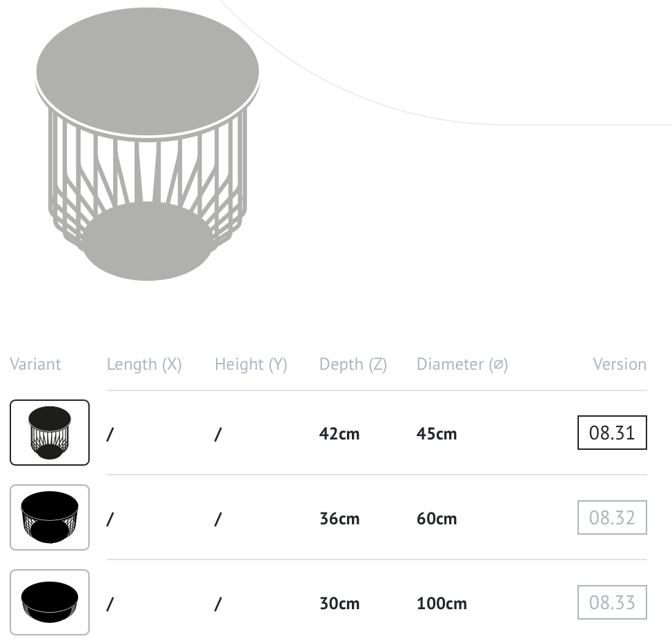The image size is (672, 643).
Task: Choose version 08.32
Action: pos(611,517)
